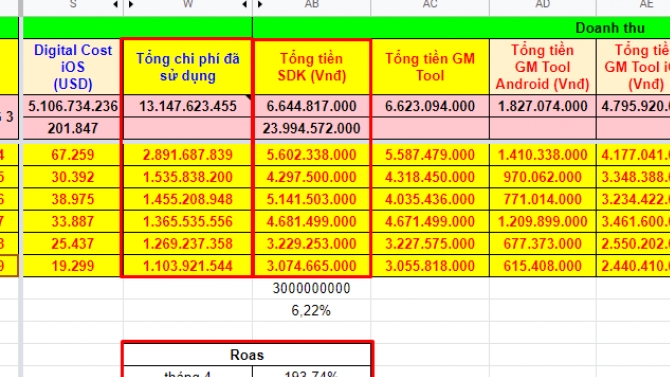Select GM Tool Android cell 1.410.338.000
This screenshot has height=377, width=670.
(x=543, y=155)
